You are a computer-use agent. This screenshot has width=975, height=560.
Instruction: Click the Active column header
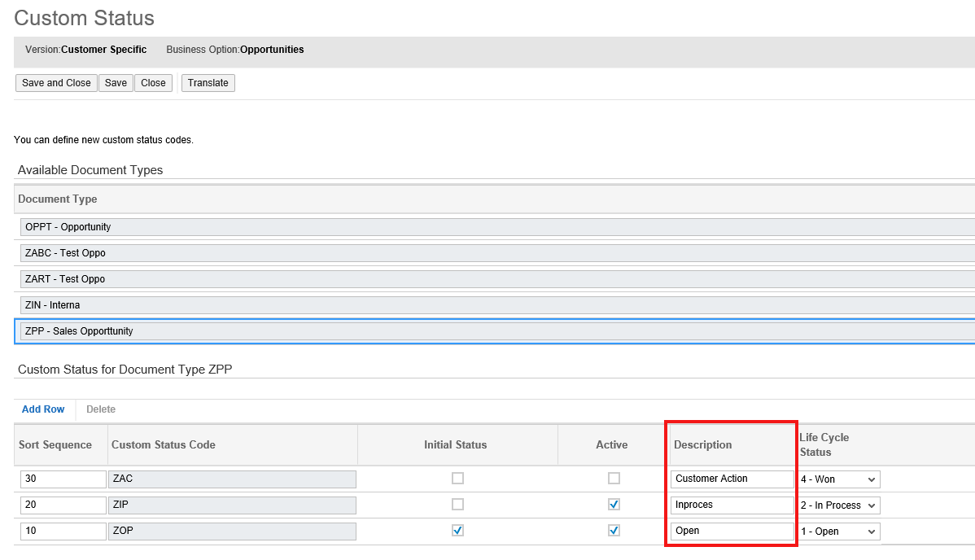pyautogui.click(x=612, y=445)
